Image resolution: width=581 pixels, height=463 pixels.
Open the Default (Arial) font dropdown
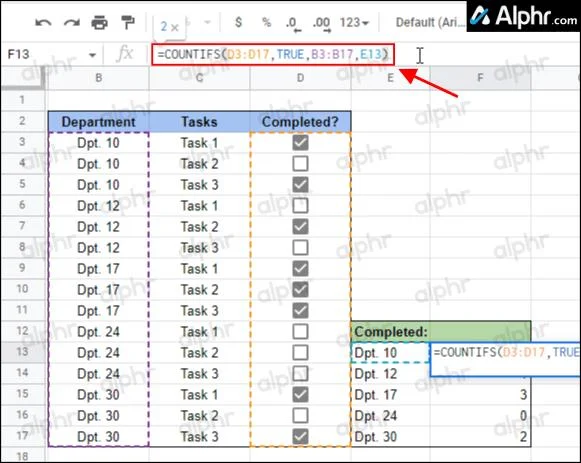pos(430,23)
